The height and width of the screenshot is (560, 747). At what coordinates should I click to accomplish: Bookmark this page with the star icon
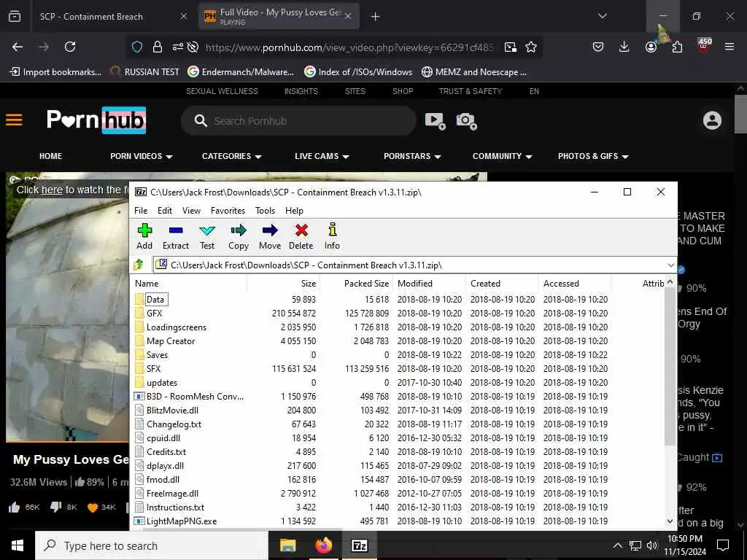click(531, 47)
